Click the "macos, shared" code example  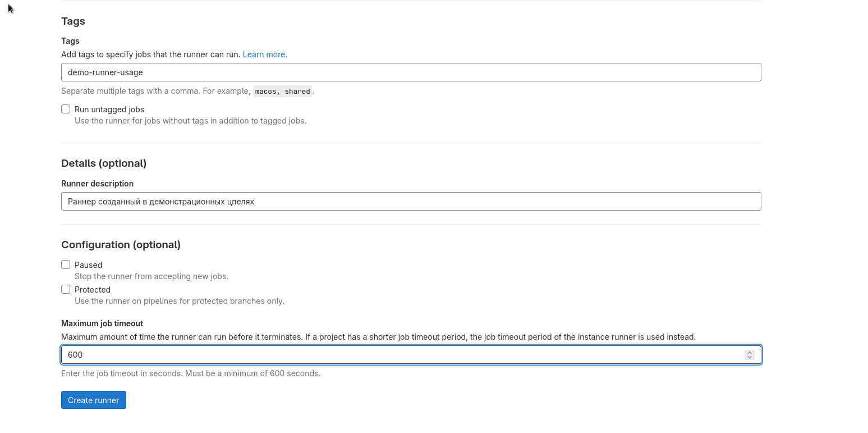pyautogui.click(x=282, y=92)
